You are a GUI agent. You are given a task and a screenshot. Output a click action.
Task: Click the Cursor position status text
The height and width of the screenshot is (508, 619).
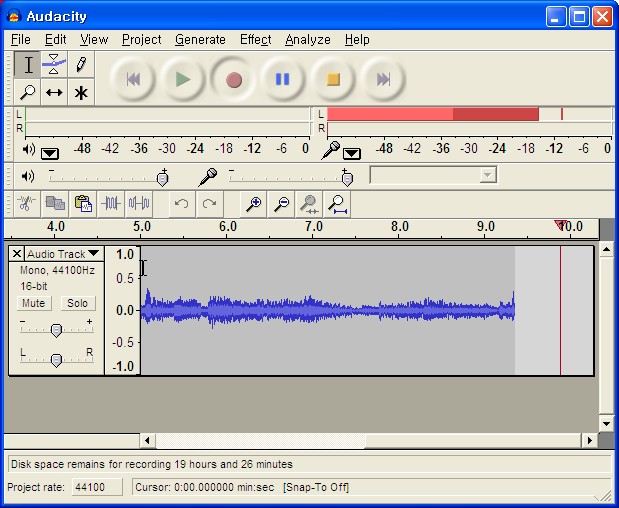pos(204,487)
